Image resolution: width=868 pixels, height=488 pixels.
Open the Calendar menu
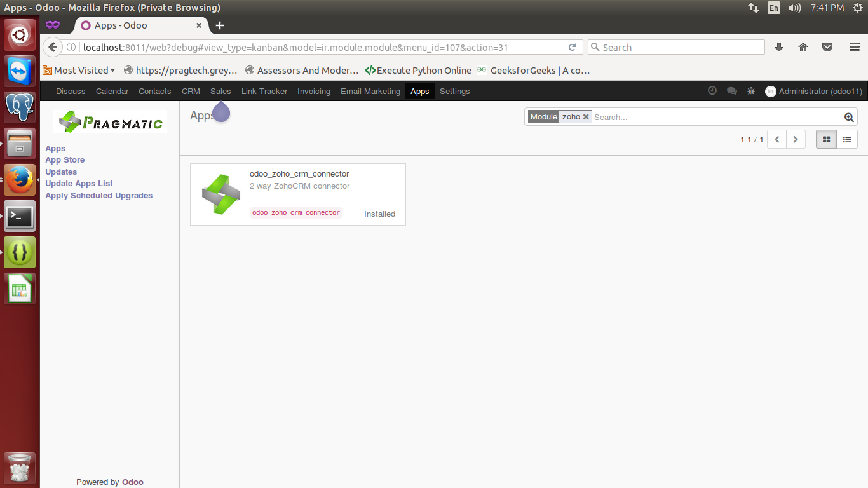coord(112,91)
